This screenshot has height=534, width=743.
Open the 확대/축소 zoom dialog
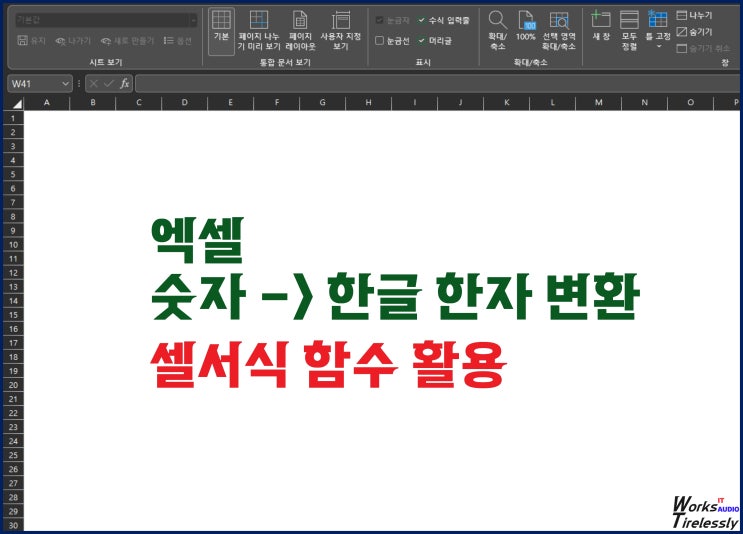tap(498, 31)
